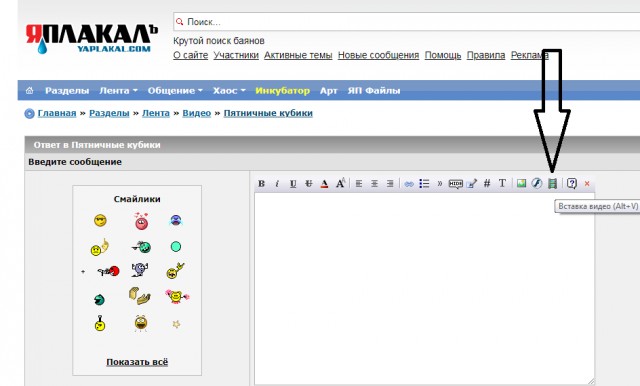Insert the laughing open-mouth smiley

140,323
